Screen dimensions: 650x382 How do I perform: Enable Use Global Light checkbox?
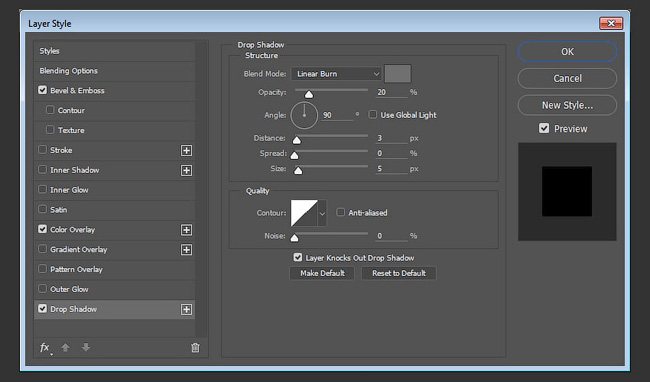click(373, 114)
